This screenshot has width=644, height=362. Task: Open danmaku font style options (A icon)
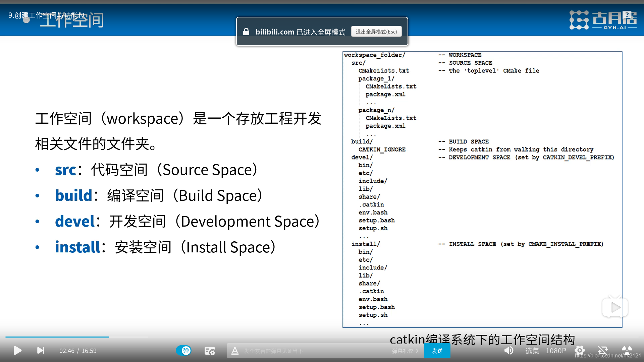coord(235,351)
